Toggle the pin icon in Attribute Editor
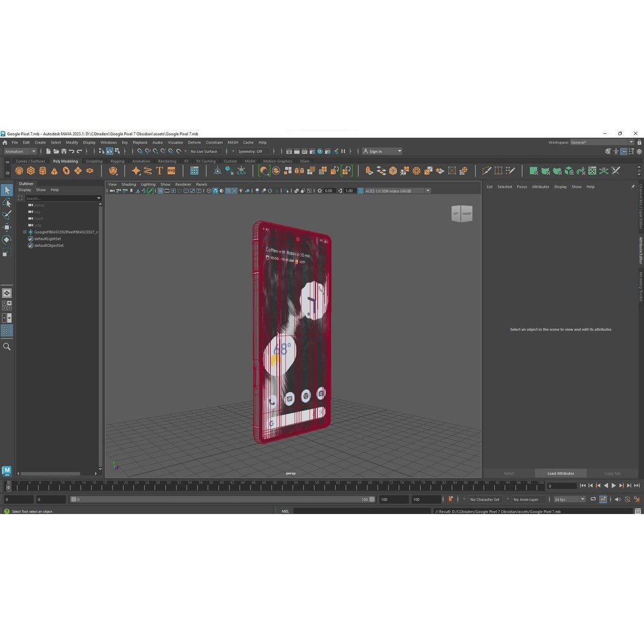Image resolution: width=644 pixels, height=644 pixels. (633, 187)
